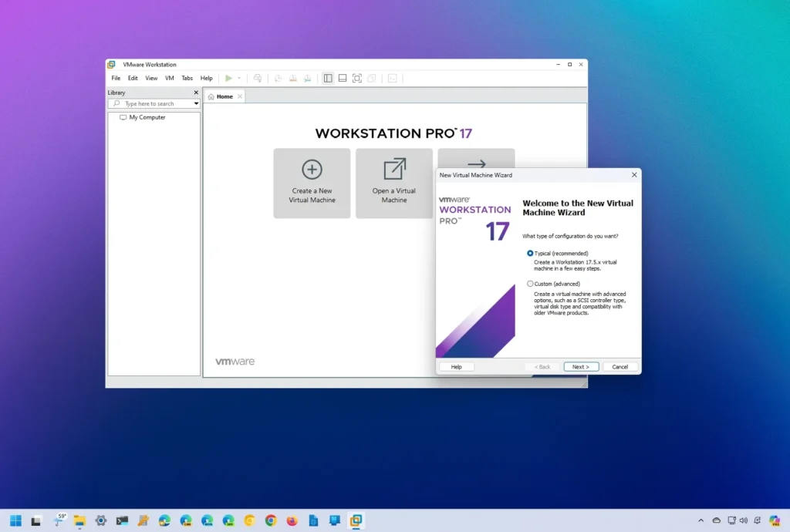
Task: Select the Typical (recommended) radio option
Action: coord(530,253)
